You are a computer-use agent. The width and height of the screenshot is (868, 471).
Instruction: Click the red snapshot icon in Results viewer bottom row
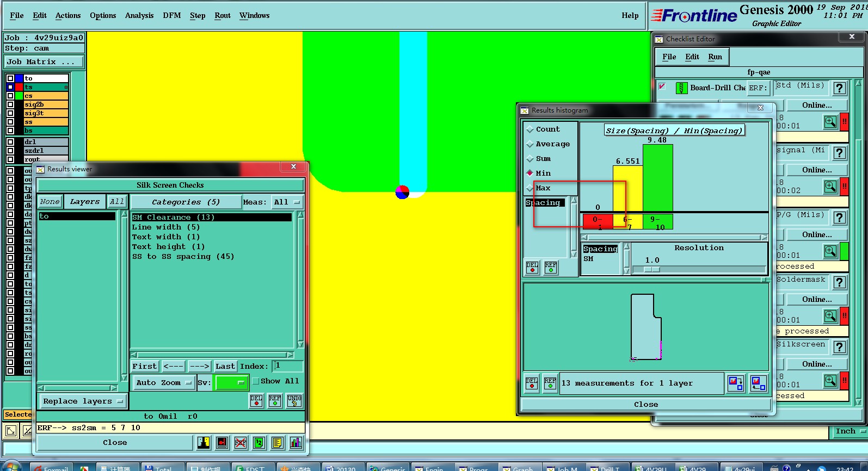coord(222,443)
